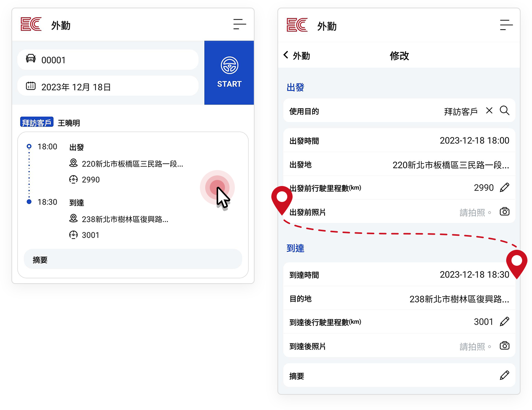This screenshot has height=410, width=532.
Task: Click the 出發時間 row value
Action: (474, 141)
